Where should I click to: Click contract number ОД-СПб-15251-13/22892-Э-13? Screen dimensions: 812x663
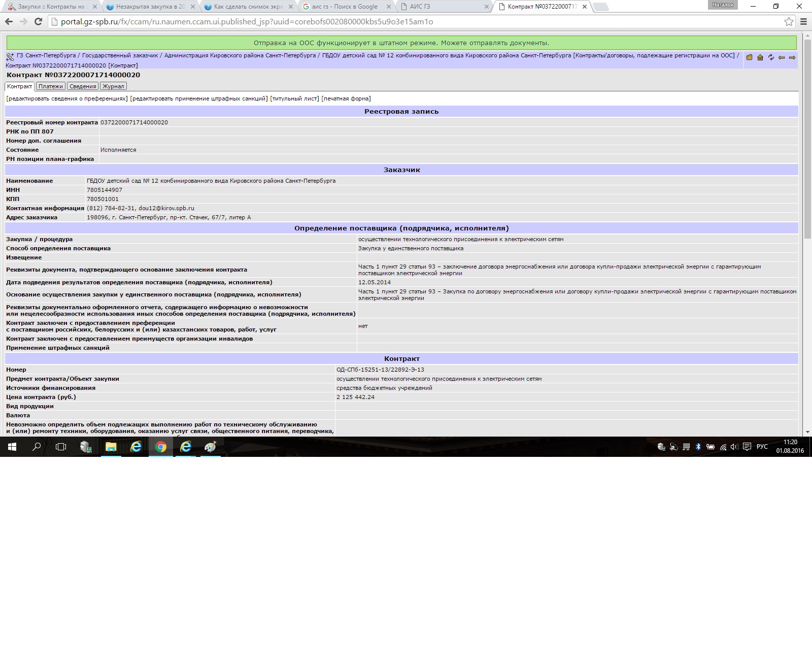click(380, 370)
